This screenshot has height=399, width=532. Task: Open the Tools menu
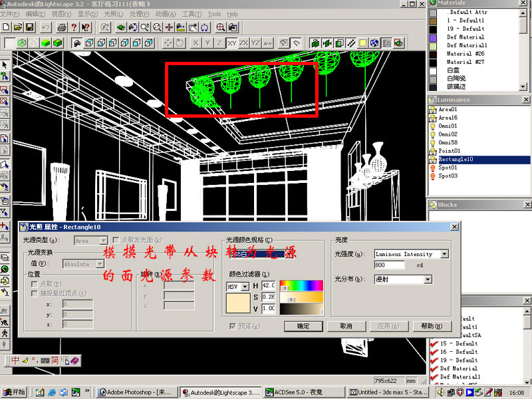coord(214,14)
